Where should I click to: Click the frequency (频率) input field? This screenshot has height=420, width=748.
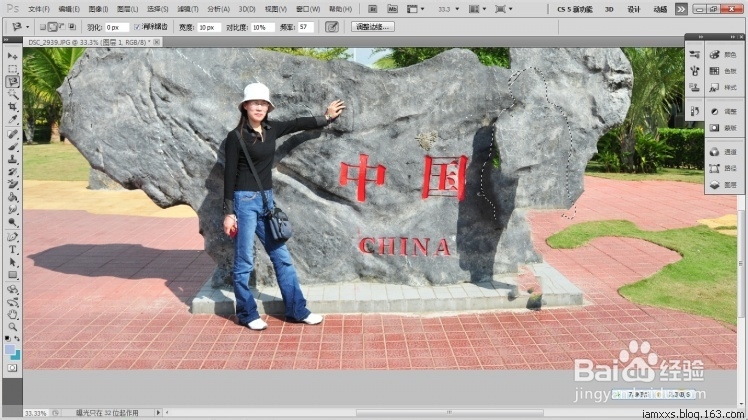click(x=305, y=27)
